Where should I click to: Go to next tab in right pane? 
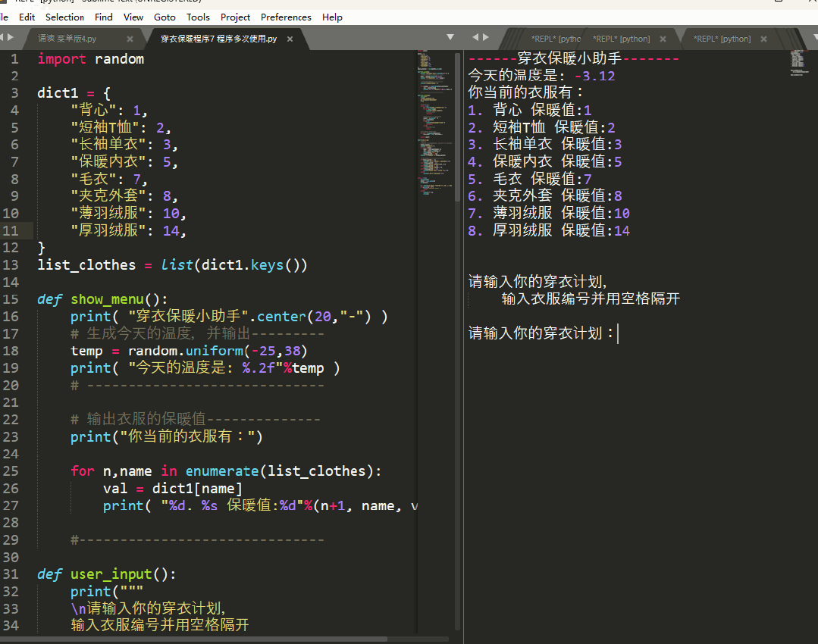(486, 37)
